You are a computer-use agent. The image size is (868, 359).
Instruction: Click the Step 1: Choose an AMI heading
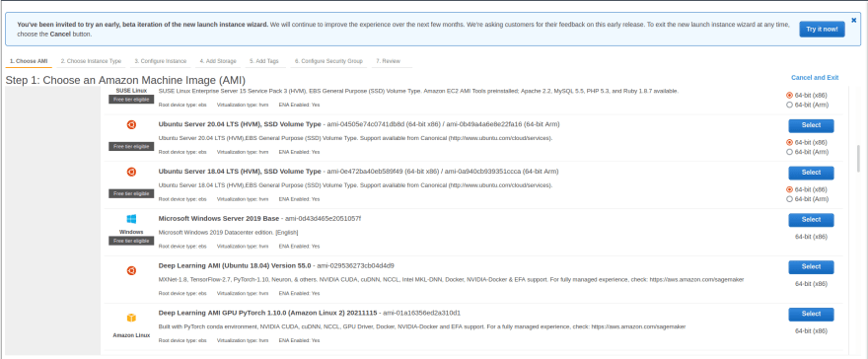click(125, 80)
